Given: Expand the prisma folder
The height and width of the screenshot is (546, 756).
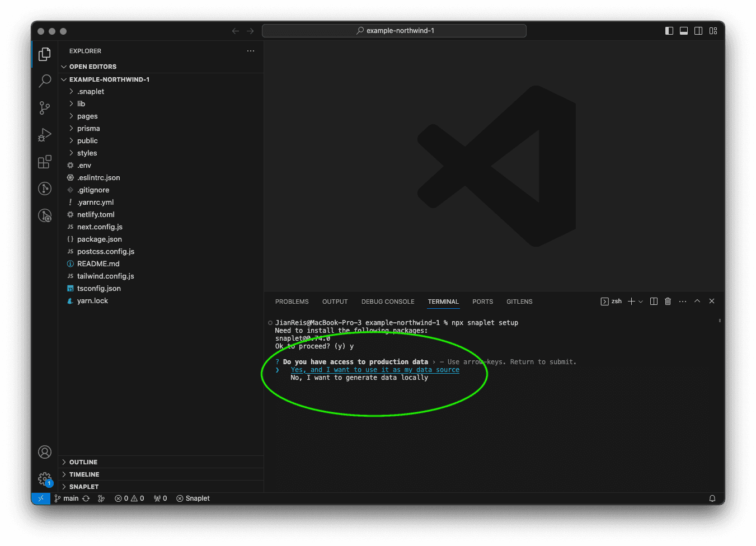Looking at the screenshot, I should tap(88, 129).
